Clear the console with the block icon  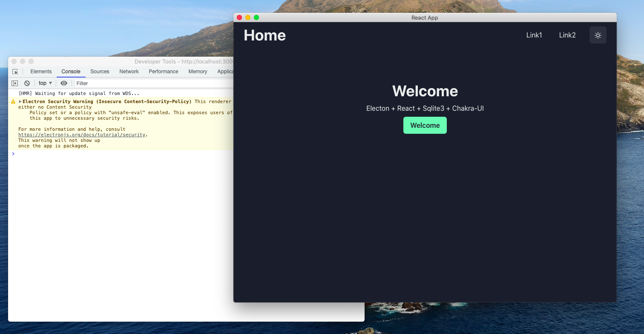[x=27, y=83]
